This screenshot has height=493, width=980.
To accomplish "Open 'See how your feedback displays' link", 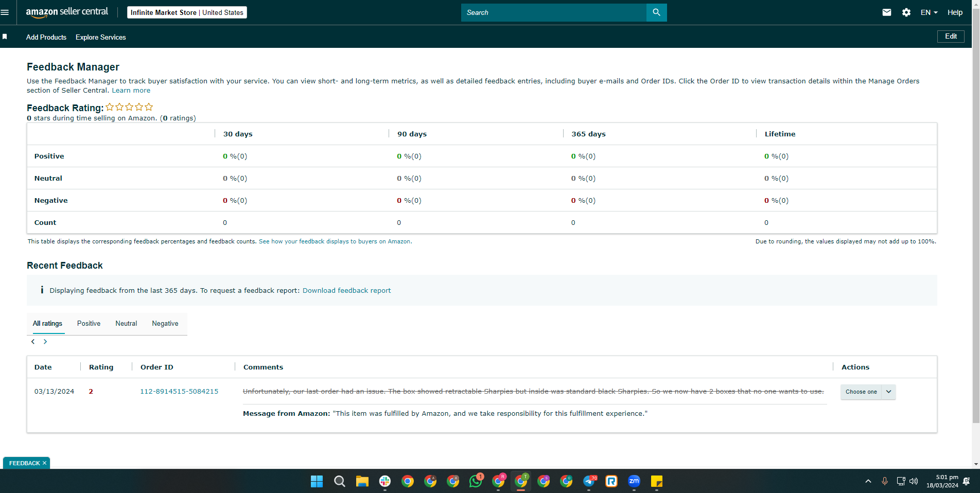I will 335,241.
